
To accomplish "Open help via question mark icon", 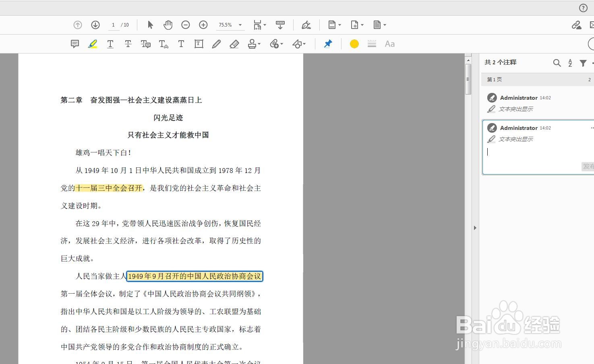I will [x=583, y=8].
